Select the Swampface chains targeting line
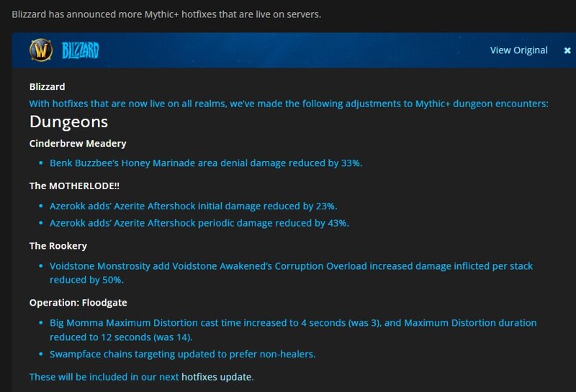The image size is (576, 392). (x=183, y=354)
